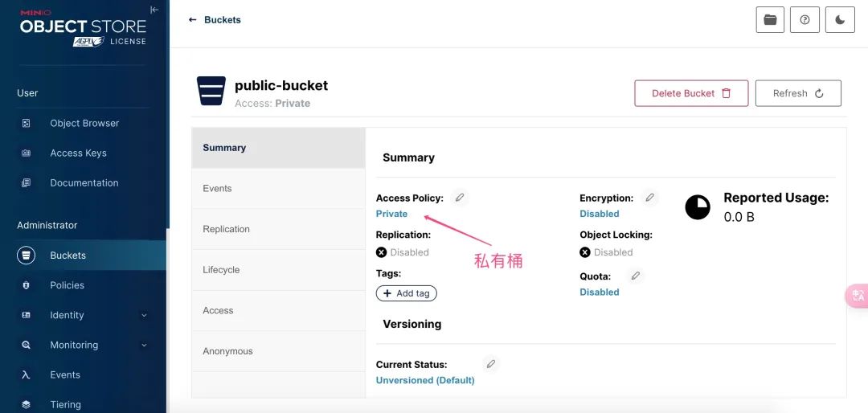Select the Anonymous tab
The image size is (868, 413).
click(x=227, y=351)
